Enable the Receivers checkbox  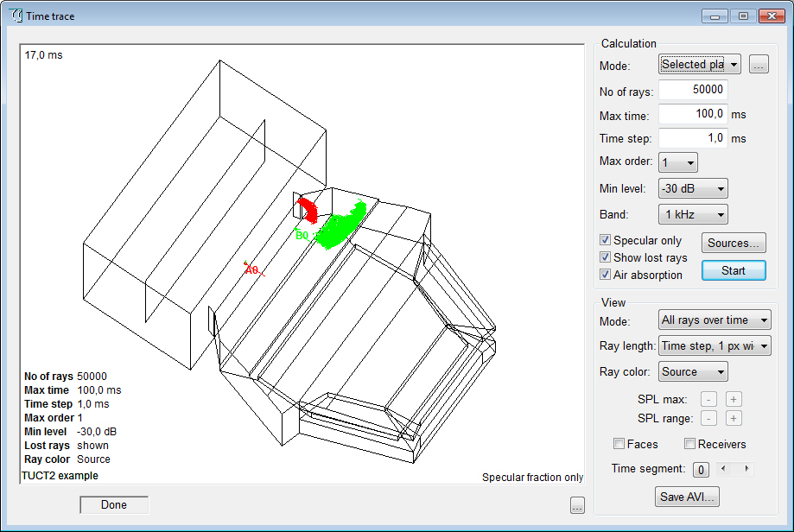(689, 444)
